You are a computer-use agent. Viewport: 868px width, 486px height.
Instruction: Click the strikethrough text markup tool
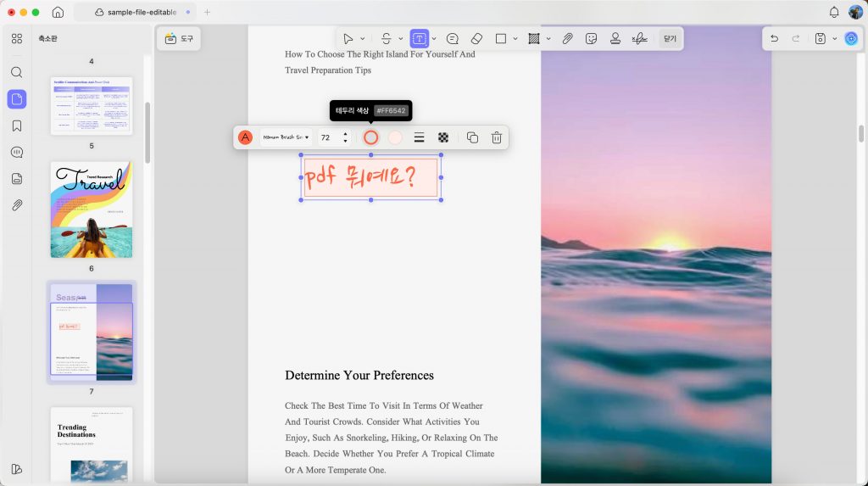386,39
